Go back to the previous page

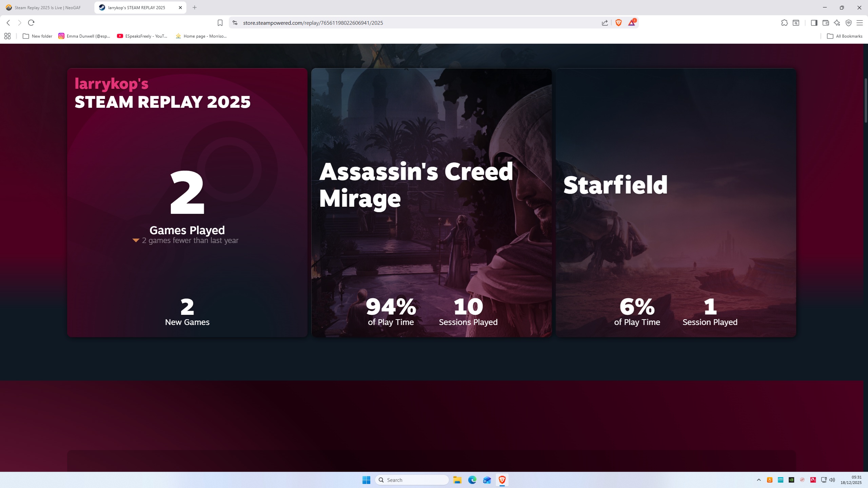tap(8, 23)
